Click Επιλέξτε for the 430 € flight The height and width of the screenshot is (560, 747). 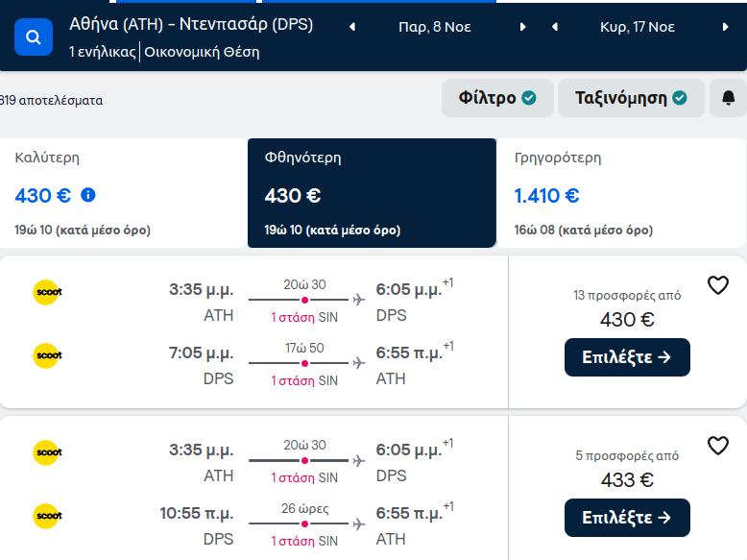[627, 357]
